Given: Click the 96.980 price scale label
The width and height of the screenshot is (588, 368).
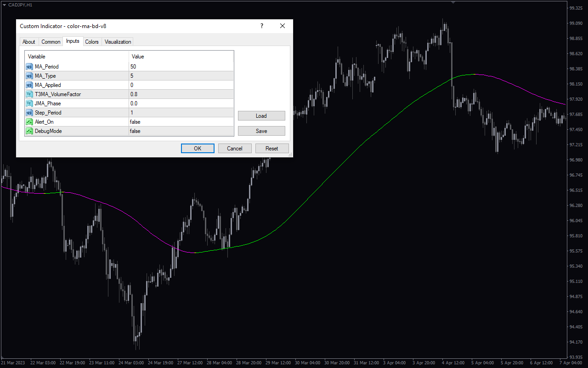Looking at the screenshot, I should [576, 160].
